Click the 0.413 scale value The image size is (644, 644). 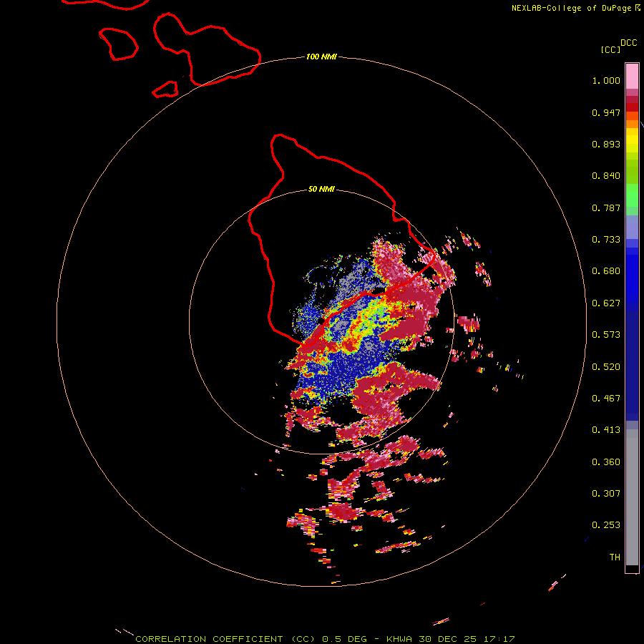(x=606, y=430)
